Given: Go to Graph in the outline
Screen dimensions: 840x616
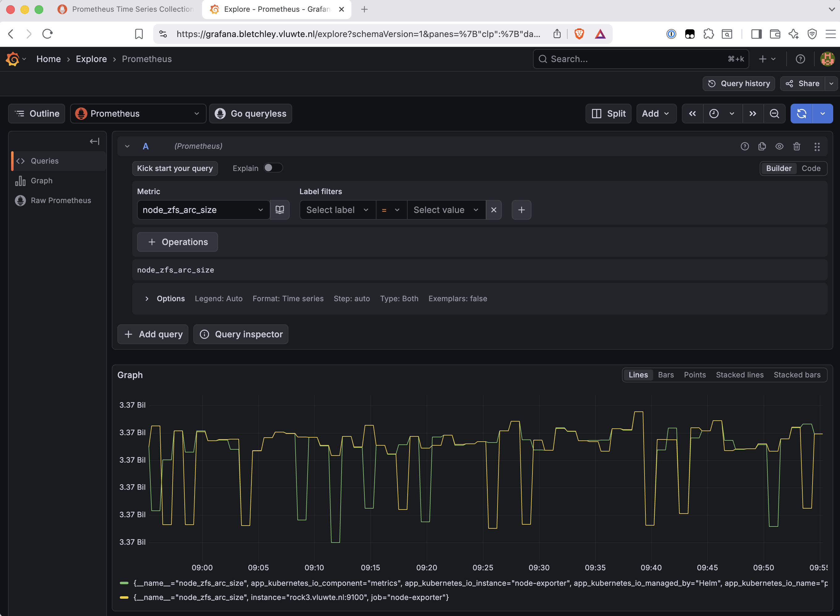Looking at the screenshot, I should (59, 181).
